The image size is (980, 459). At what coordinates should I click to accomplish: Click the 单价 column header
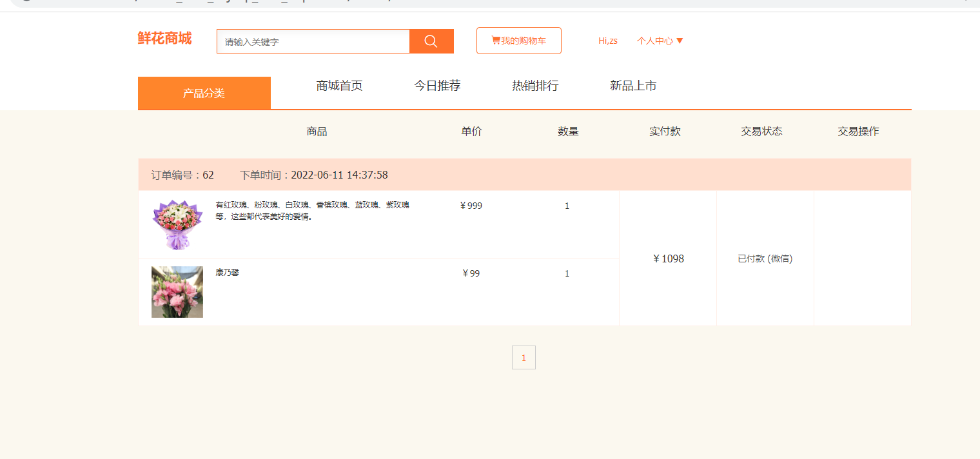471,132
